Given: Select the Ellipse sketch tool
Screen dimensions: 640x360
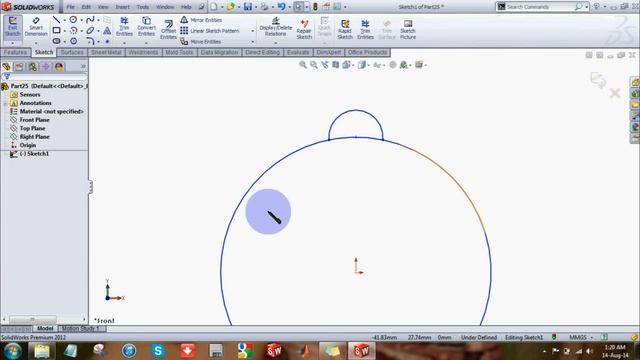Looking at the screenshot, I should tap(90, 31).
